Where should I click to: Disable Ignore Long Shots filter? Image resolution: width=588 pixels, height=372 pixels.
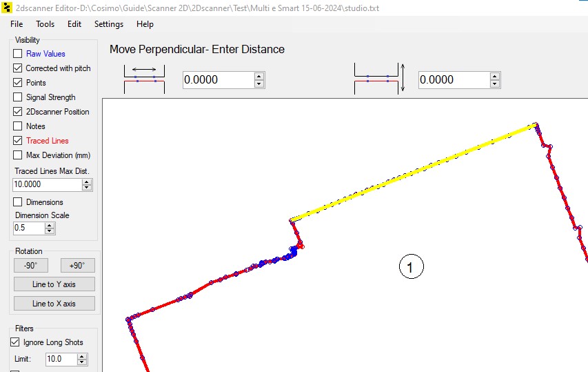coord(15,342)
